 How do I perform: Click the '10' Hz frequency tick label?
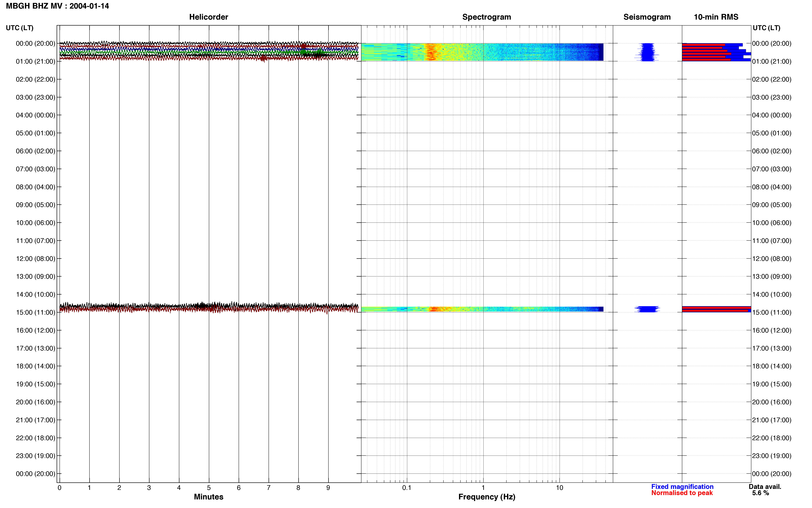coord(559,488)
